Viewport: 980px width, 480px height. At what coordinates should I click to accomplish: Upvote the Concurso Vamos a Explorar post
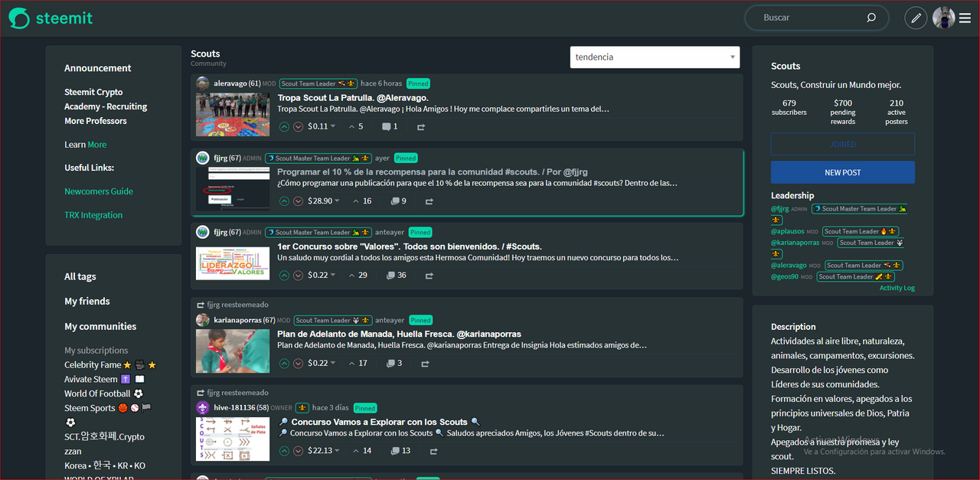point(284,451)
